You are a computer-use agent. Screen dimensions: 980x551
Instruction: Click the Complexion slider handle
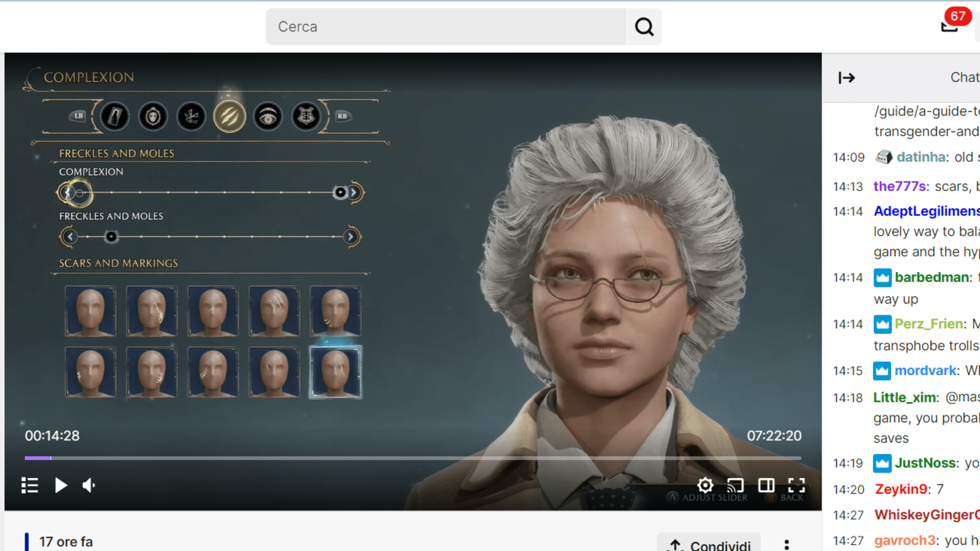[340, 192]
